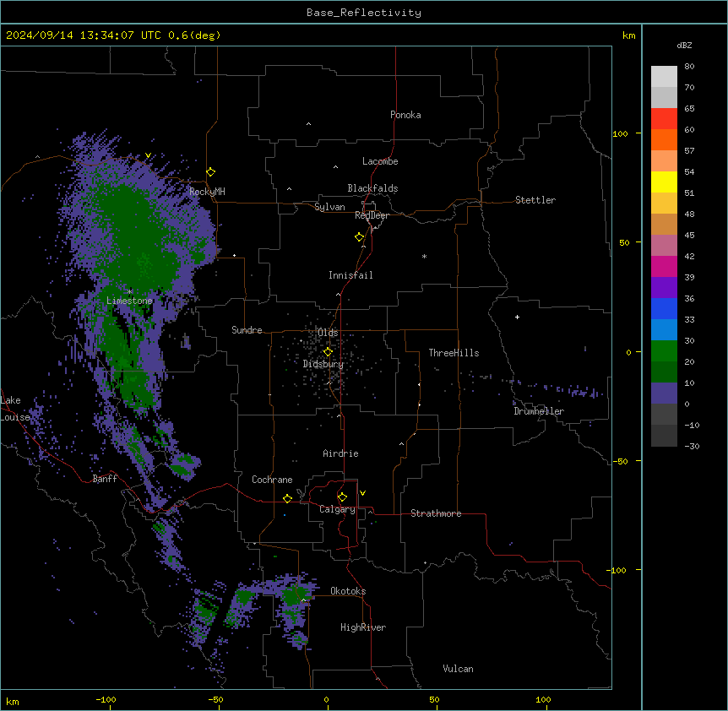Pick the purple 36-39 dBZ legend swatch
Image resolution: width=728 pixels, height=711 pixels.
point(664,288)
